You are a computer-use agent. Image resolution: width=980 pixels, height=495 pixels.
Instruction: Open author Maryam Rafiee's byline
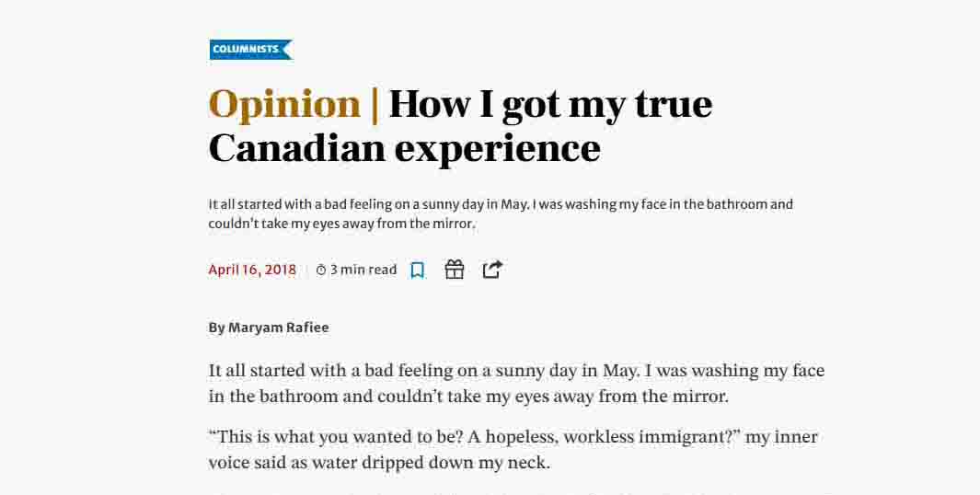tap(269, 328)
